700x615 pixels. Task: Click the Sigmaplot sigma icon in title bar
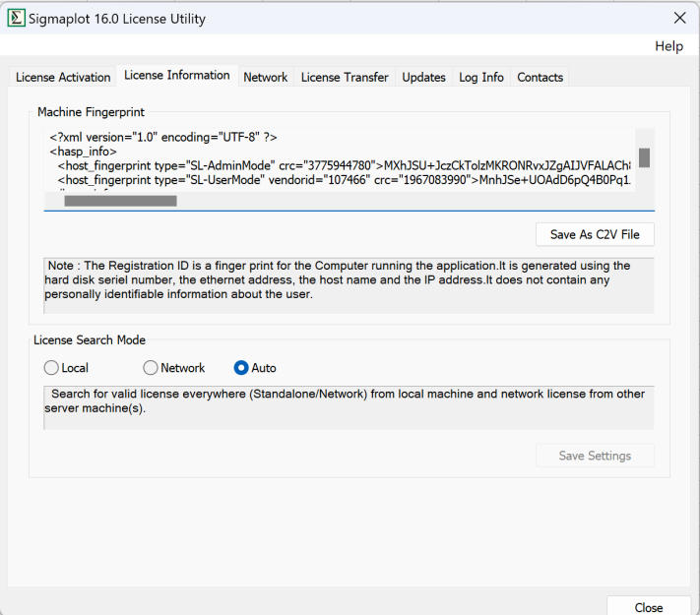(x=16, y=19)
